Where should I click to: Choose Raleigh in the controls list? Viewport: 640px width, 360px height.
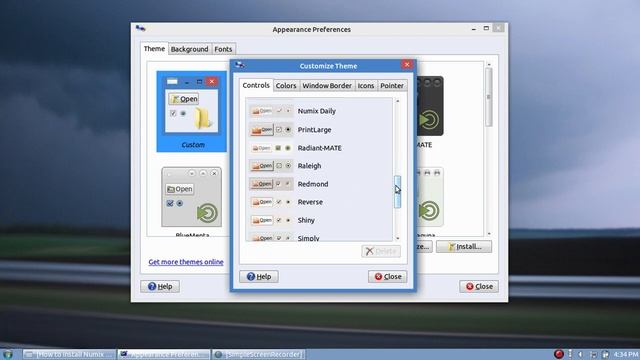pyautogui.click(x=319, y=166)
